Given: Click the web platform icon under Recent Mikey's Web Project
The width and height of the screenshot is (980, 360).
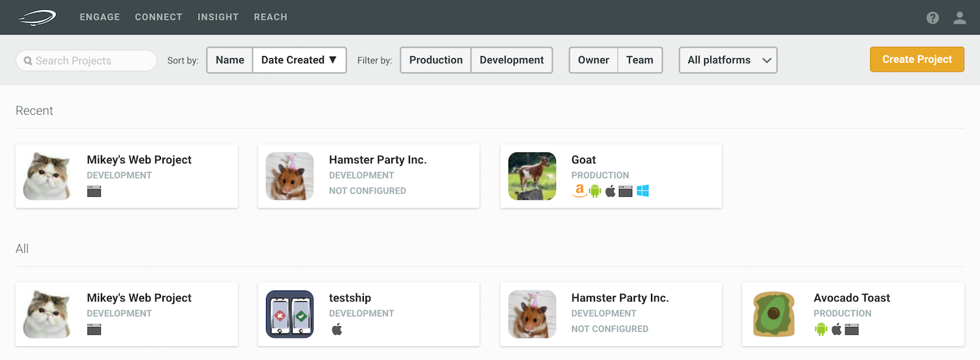Looking at the screenshot, I should (94, 191).
